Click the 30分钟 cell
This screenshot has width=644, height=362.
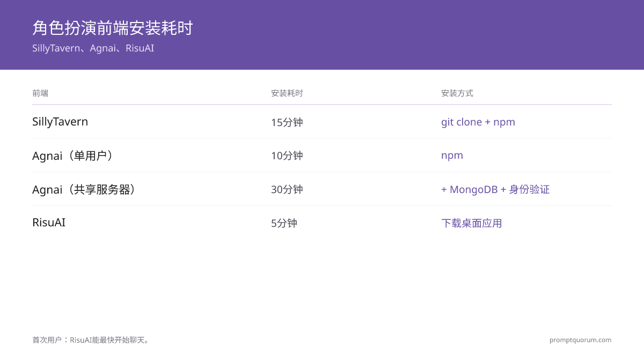click(x=287, y=189)
